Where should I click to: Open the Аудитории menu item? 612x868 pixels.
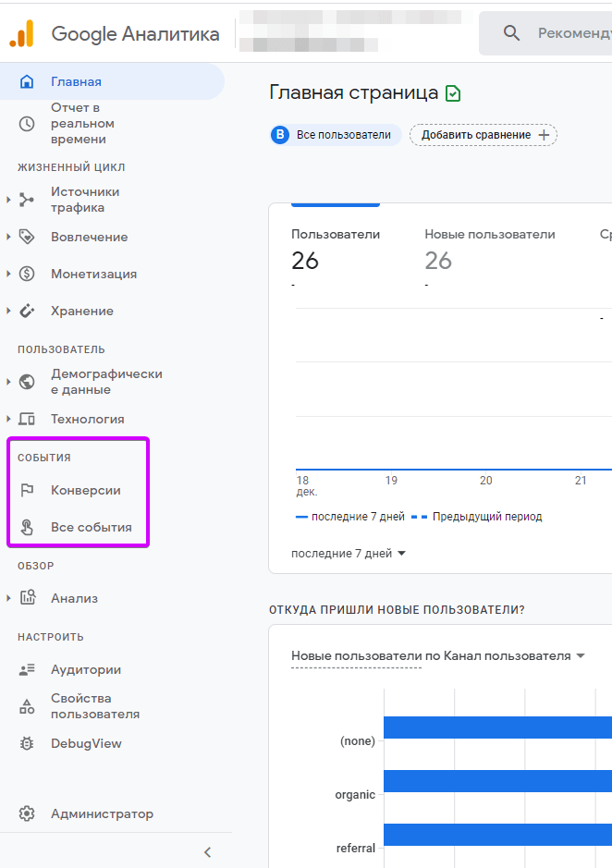click(x=85, y=669)
